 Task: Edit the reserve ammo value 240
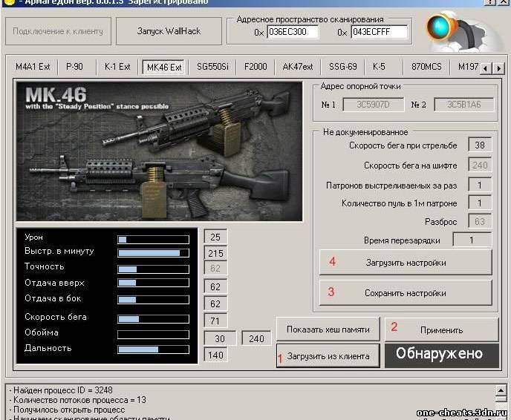tap(256, 338)
